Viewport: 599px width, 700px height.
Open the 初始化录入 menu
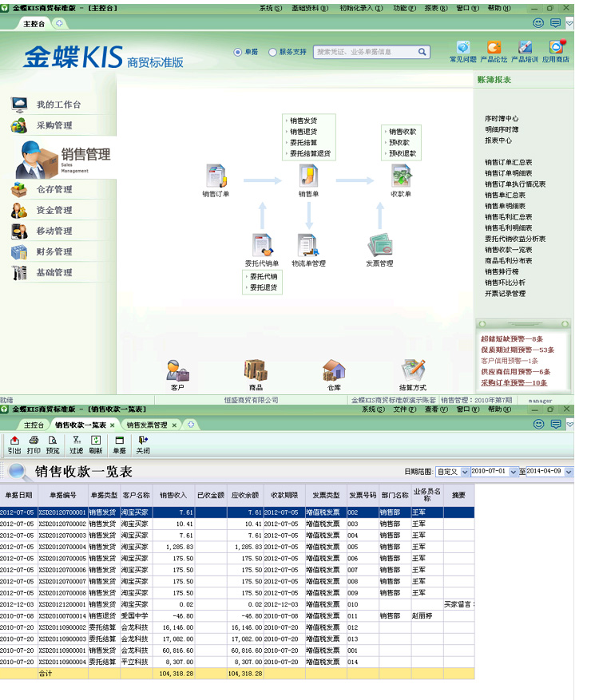[361, 8]
